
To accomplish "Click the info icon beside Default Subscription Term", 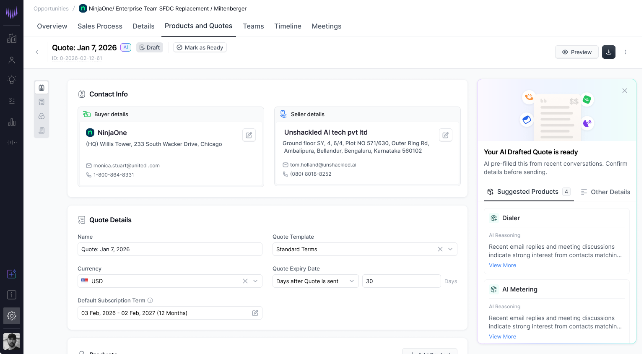I will [x=150, y=300].
